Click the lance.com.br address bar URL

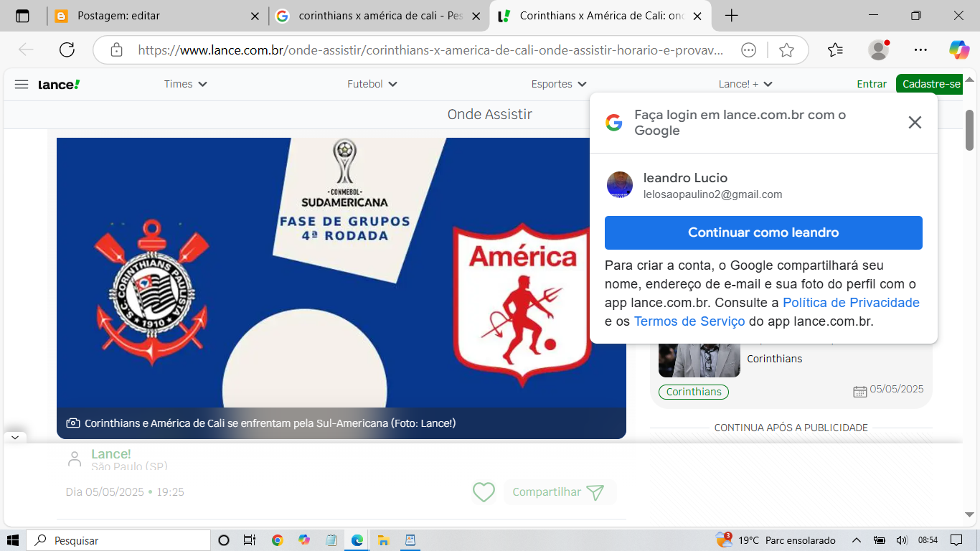point(430,50)
